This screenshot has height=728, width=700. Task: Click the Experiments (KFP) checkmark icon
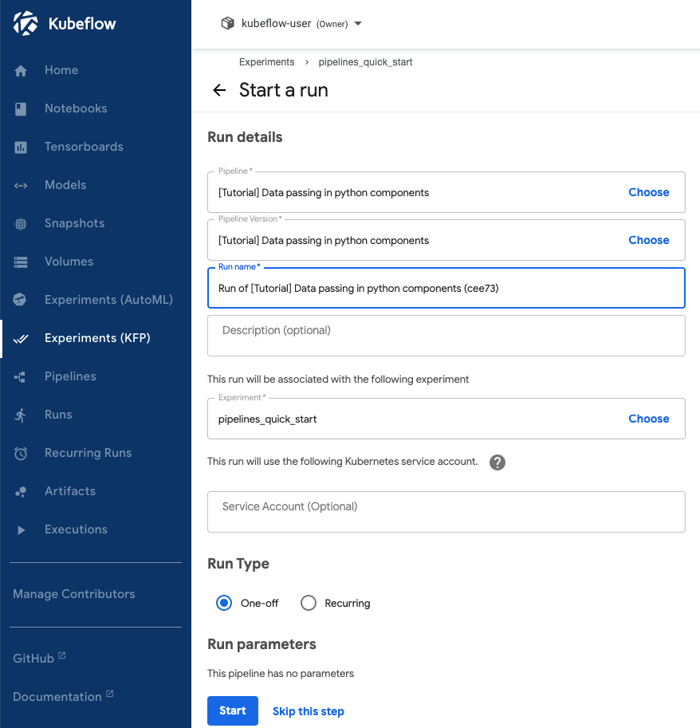pos(21,339)
